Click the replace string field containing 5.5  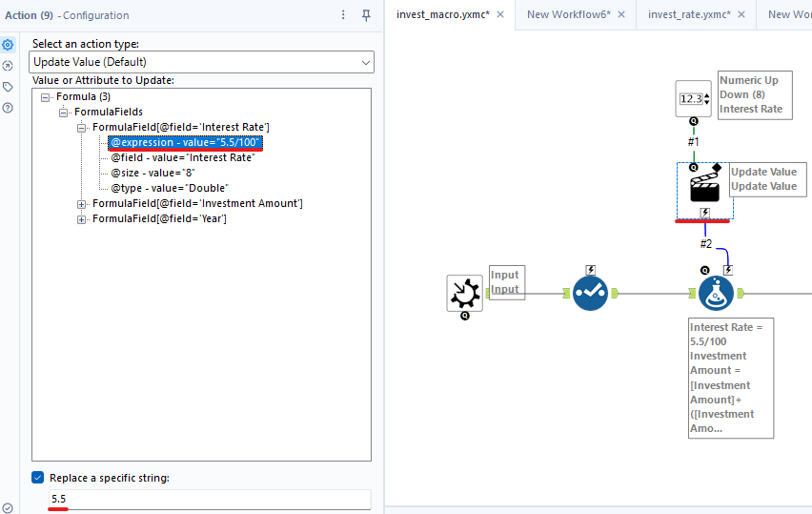point(210,499)
